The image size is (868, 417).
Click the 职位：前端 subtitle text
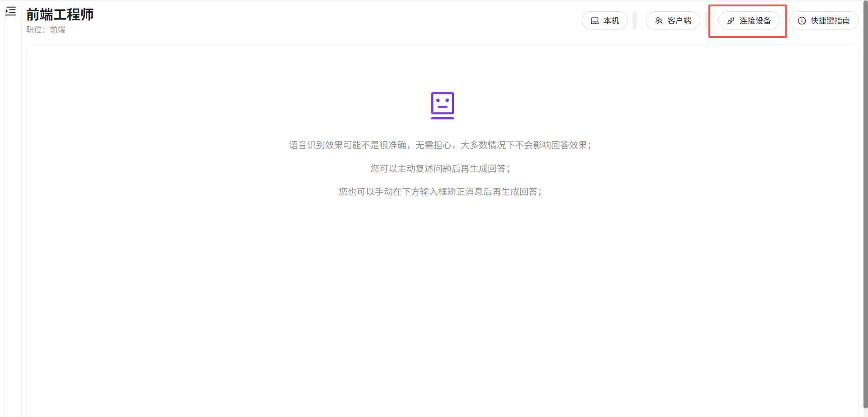(x=46, y=29)
